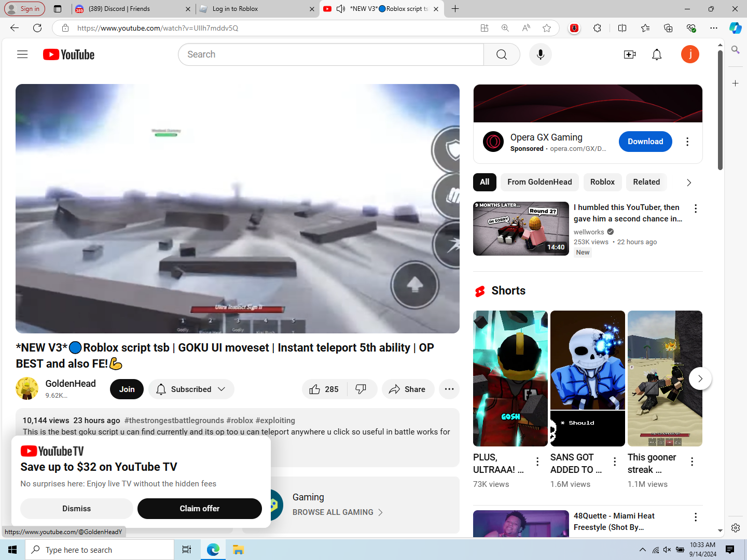Screen dimensions: 747x560
Task: Open options for SANS GOT ADDED short
Action: (615, 461)
